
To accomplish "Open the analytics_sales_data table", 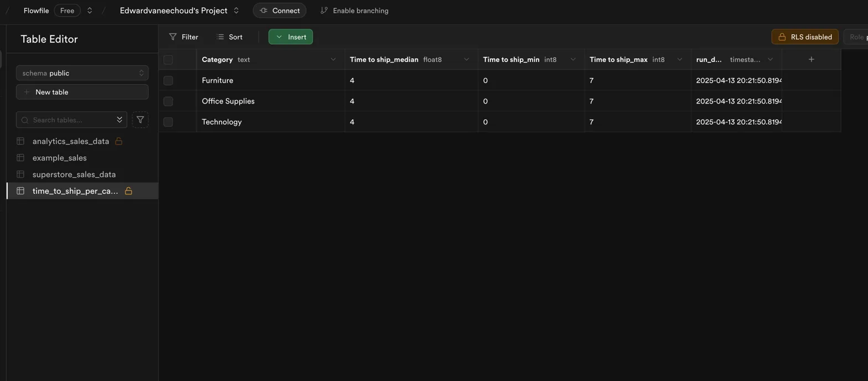I will point(71,141).
